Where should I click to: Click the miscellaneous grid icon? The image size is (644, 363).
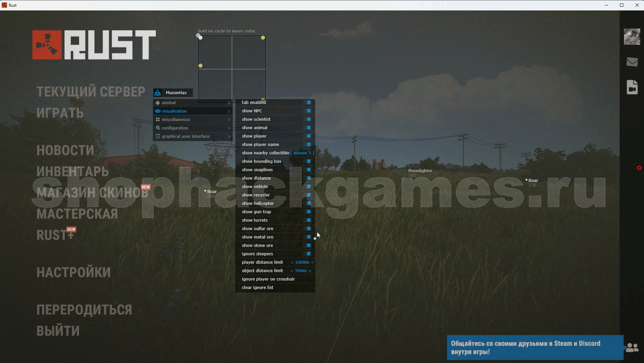(157, 120)
